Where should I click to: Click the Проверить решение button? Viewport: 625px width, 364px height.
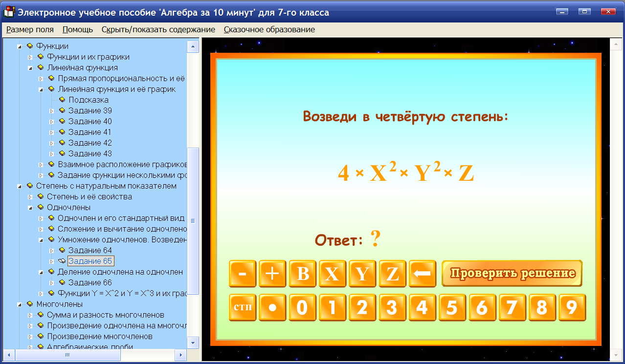(x=512, y=274)
